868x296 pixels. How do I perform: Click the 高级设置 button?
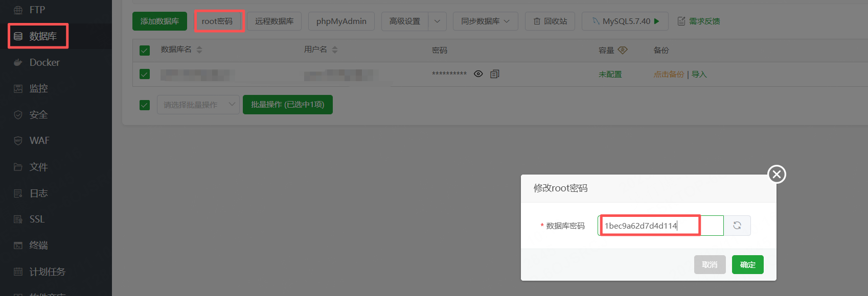405,21
